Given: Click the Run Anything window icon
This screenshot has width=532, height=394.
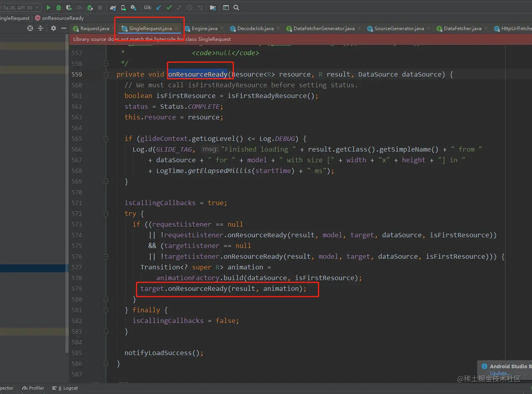Looking at the screenshot, I should pos(226,8).
